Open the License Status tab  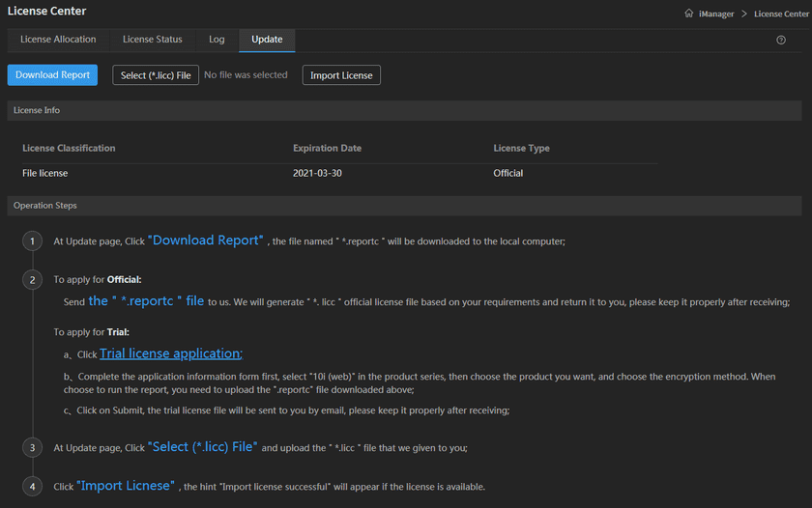(152, 40)
